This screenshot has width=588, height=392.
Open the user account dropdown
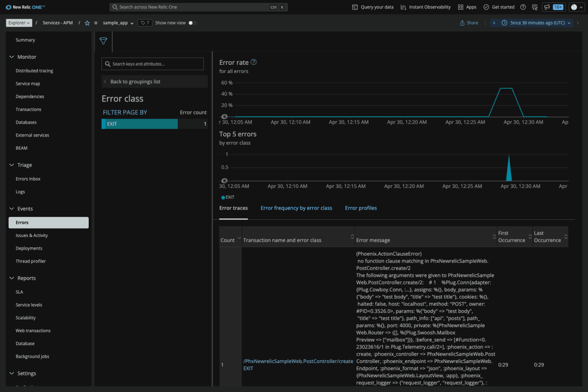[x=576, y=7]
